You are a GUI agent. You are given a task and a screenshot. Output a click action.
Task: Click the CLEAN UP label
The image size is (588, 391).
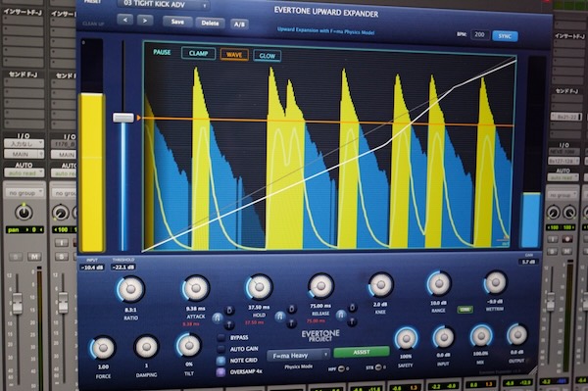click(x=93, y=24)
